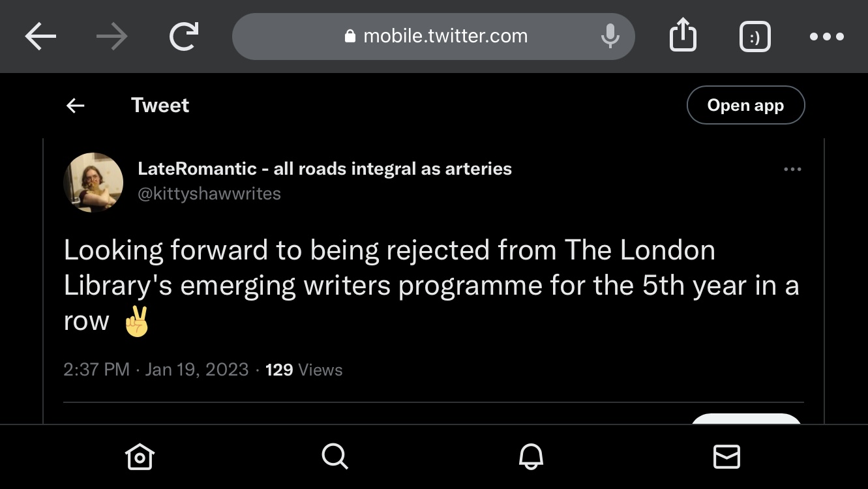Expand the tweet's more options menu
The width and height of the screenshot is (868, 489).
coord(792,170)
